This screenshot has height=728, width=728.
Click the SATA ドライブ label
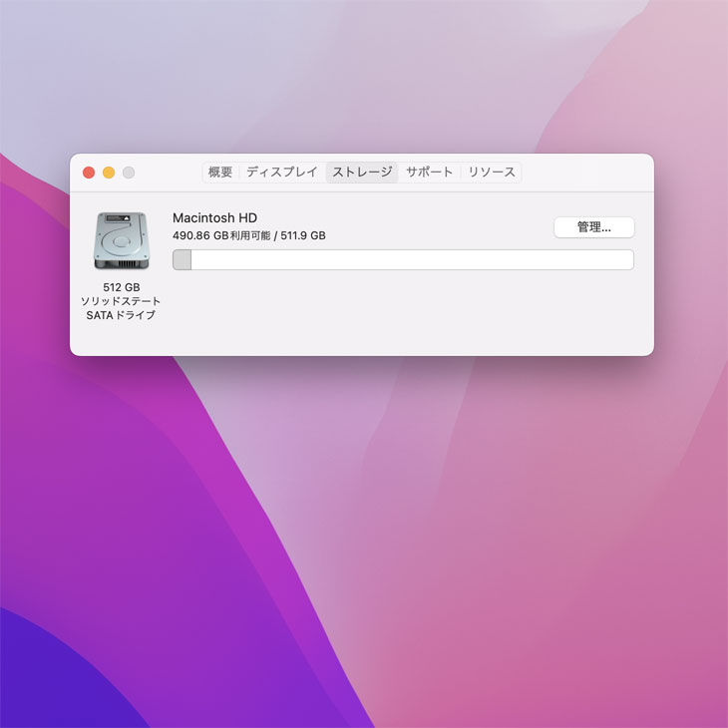[x=121, y=315]
